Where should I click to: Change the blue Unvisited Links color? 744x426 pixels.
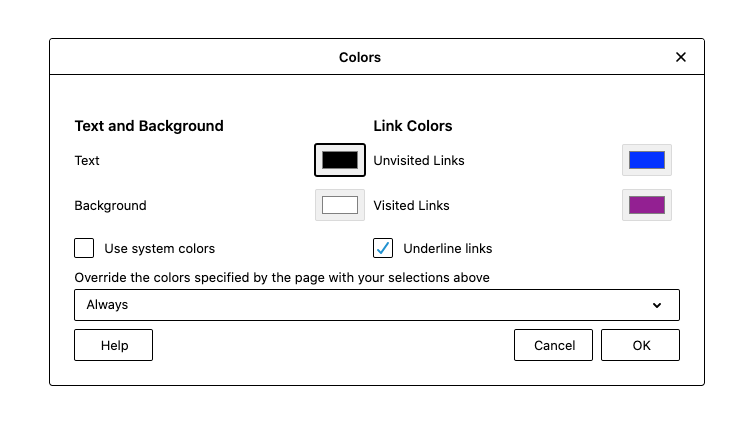tap(647, 160)
